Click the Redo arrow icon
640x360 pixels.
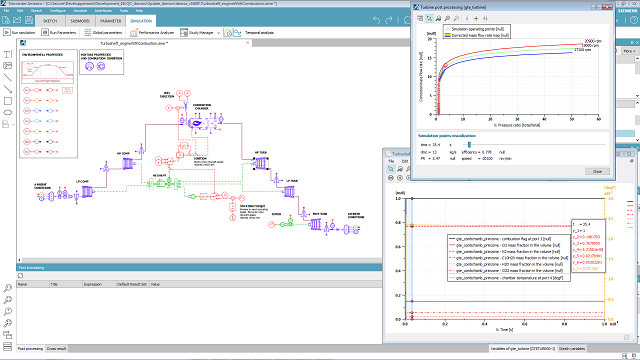click(389, 20)
